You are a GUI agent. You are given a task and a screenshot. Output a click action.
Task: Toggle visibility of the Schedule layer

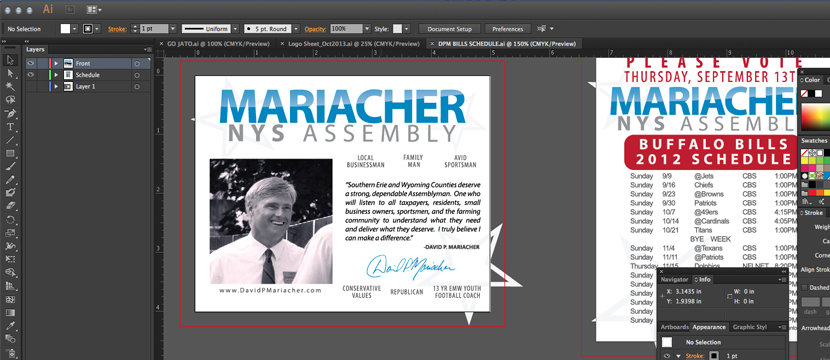pyautogui.click(x=30, y=75)
